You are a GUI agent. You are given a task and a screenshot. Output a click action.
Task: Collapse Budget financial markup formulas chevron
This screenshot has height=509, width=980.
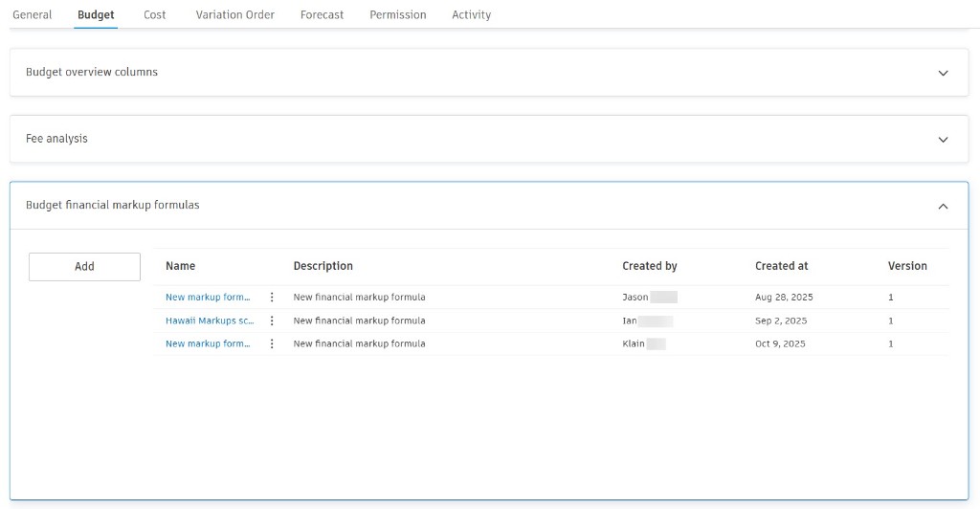coord(943,206)
